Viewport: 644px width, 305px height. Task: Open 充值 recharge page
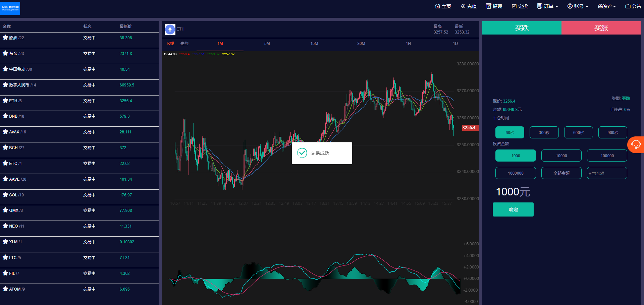(469, 6)
